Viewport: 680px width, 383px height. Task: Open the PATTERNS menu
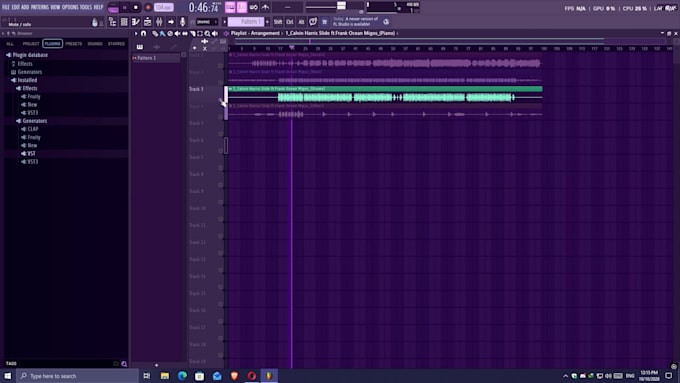(x=39, y=7)
